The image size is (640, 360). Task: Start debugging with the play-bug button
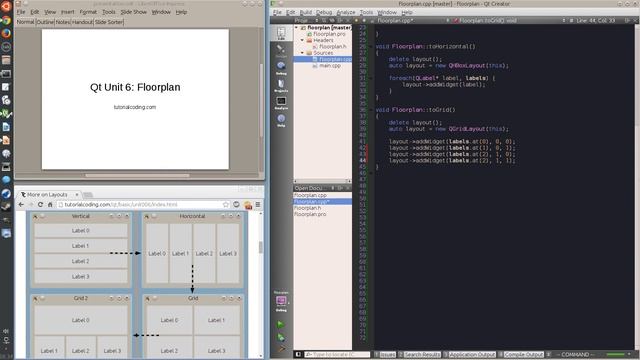281,337
